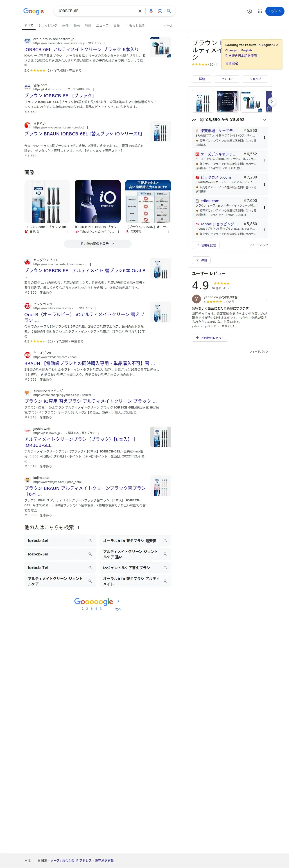Start voice search with microphone icon
Viewport: 289px width, 868px height.
click(151, 11)
